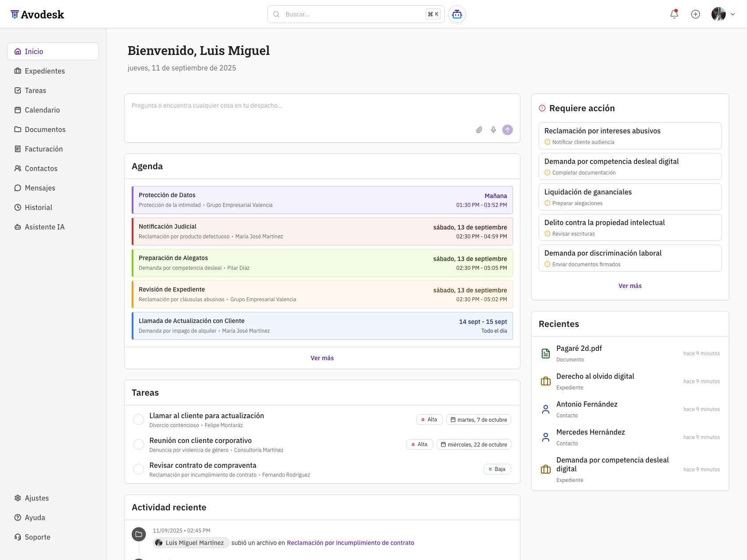Check off 'Reunión con cliente corporativo' task

139,444
